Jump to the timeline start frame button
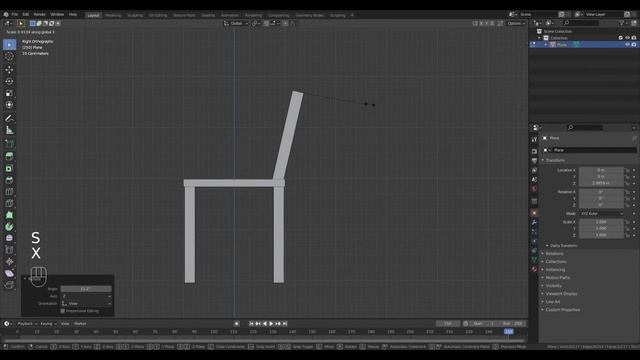 click(x=251, y=324)
